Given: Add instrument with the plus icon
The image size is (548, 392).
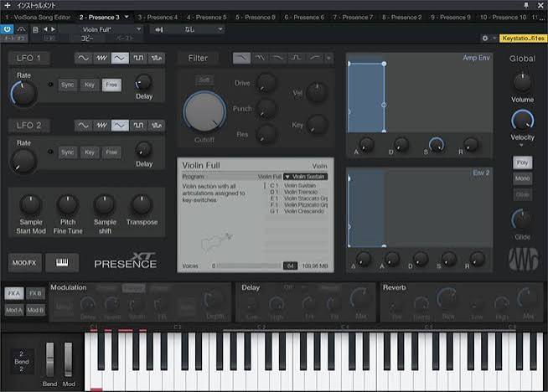Looking at the screenshot, I should pos(8,5).
